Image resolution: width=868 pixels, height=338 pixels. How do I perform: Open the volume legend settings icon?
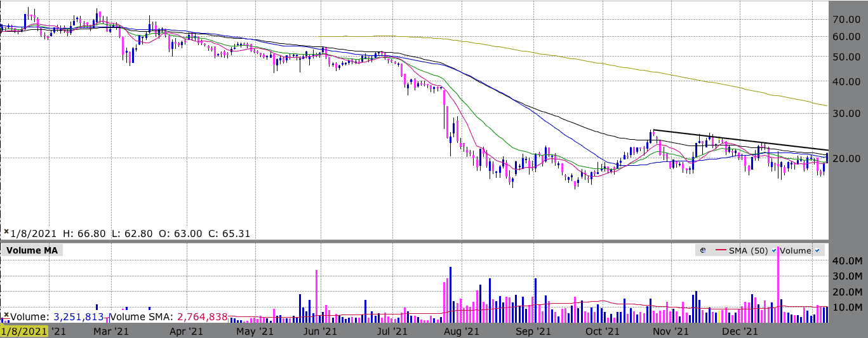703,250
